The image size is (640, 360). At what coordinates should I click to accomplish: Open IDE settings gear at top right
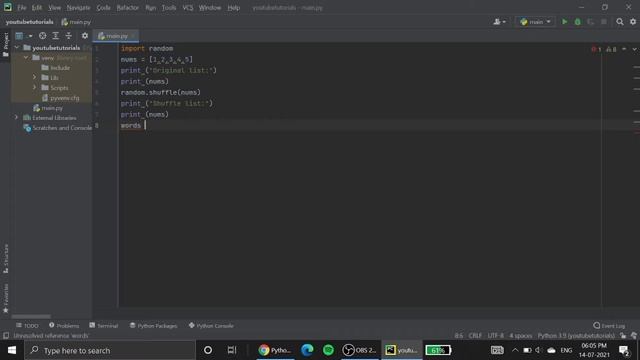[x=633, y=22]
